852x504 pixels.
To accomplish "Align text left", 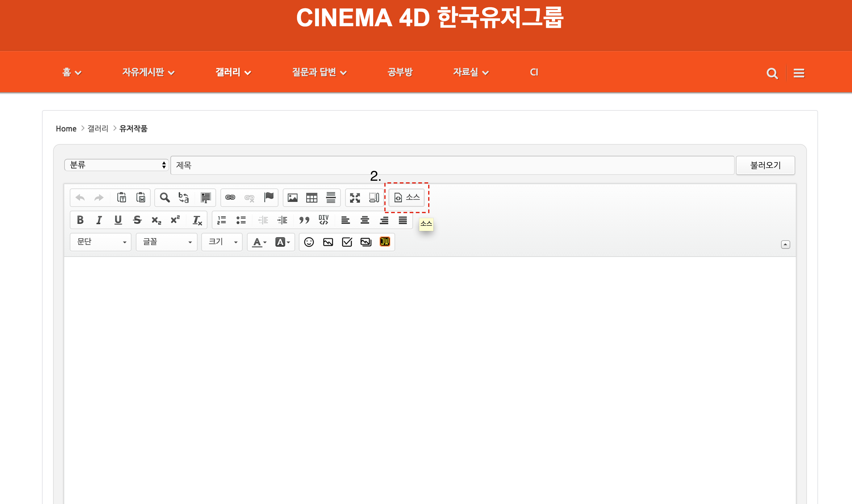I will pyautogui.click(x=346, y=220).
